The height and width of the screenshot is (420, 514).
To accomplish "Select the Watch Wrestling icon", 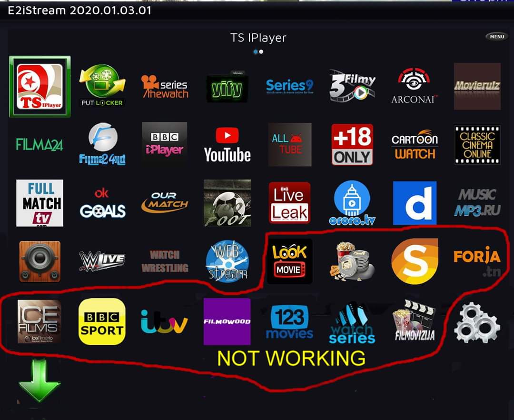I will 165,261.
